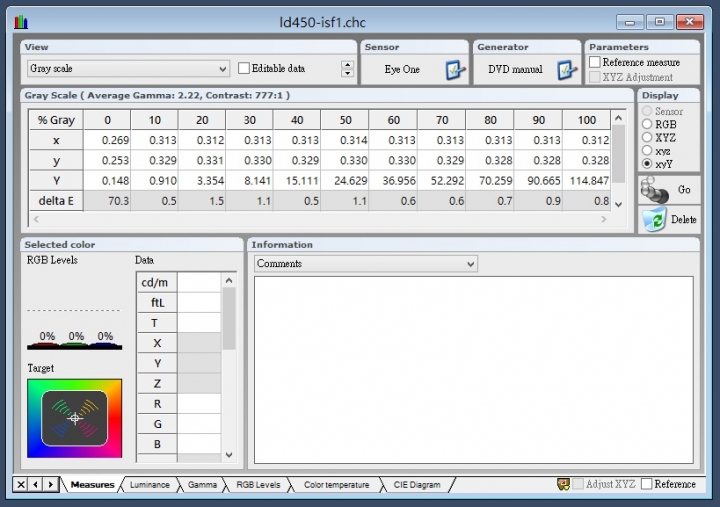This screenshot has height=507, width=720.
Task: Select the % Gray row header cell
Action: pyautogui.click(x=56, y=120)
